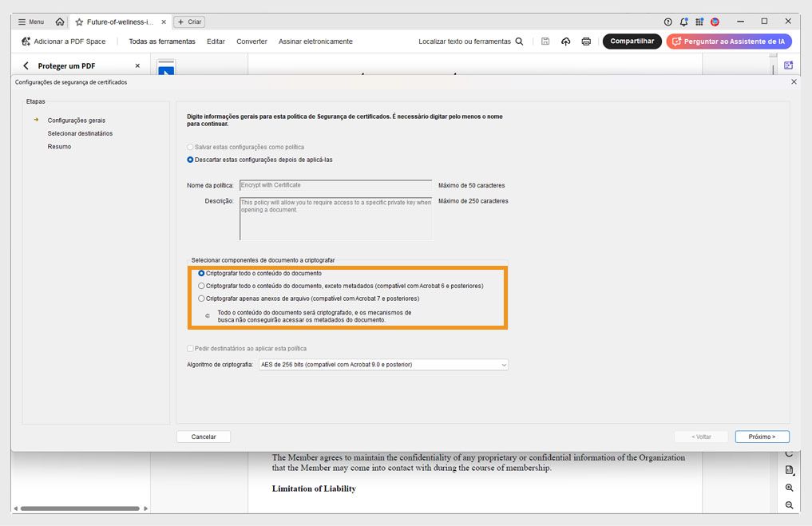Save the document using the disk icon
The height and width of the screenshot is (526, 812).
point(545,41)
